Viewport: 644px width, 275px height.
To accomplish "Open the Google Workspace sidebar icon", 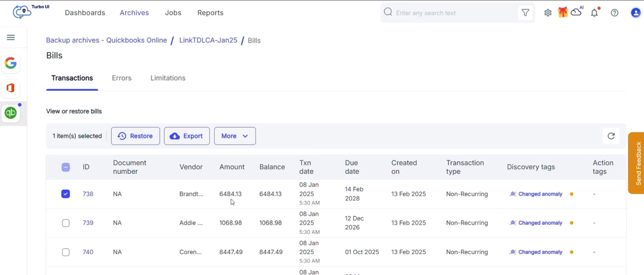I will (11, 63).
